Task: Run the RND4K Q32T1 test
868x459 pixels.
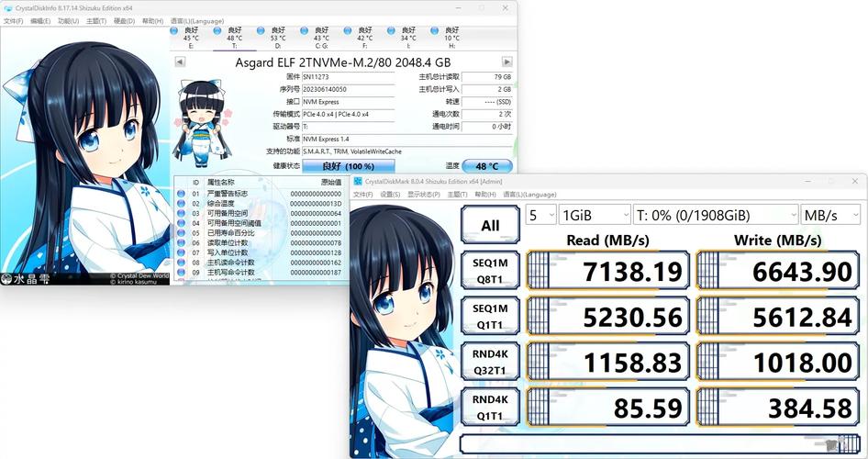Action: (x=490, y=362)
